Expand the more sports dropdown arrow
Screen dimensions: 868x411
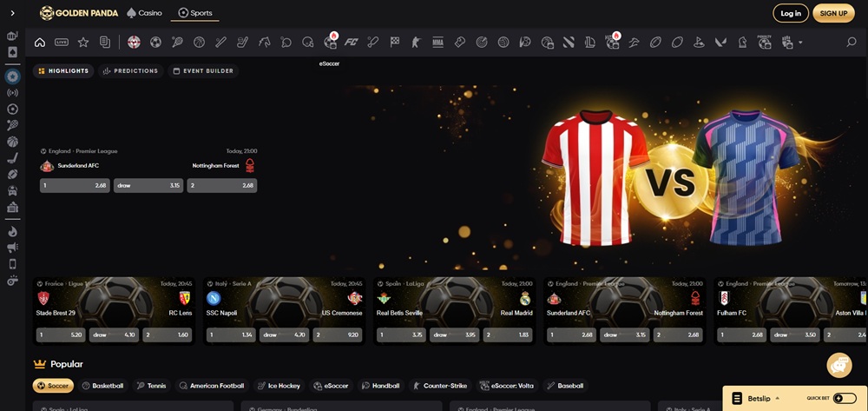click(x=800, y=43)
